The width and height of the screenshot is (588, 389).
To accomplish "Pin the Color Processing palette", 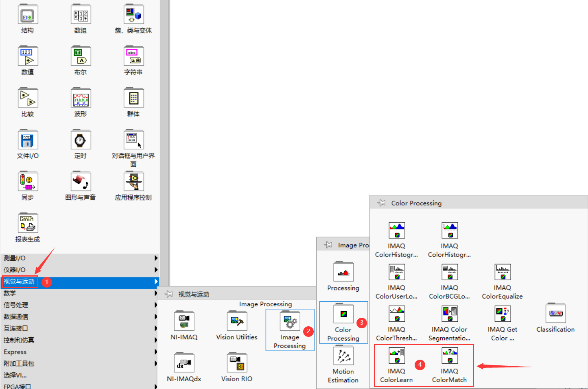I will click(x=381, y=203).
